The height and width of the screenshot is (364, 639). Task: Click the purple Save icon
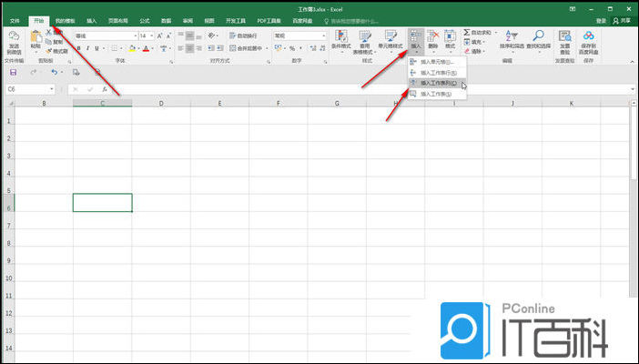coord(13,72)
